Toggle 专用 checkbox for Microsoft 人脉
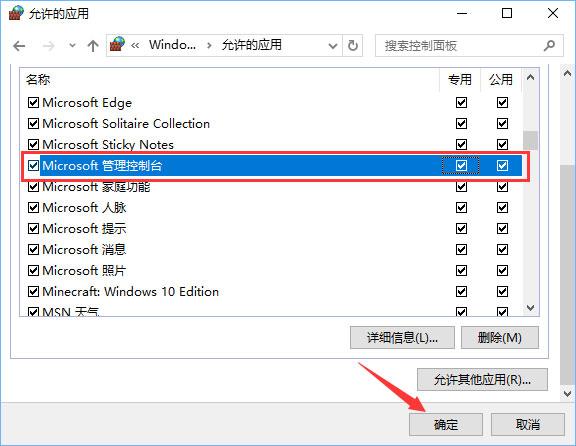 (x=461, y=208)
